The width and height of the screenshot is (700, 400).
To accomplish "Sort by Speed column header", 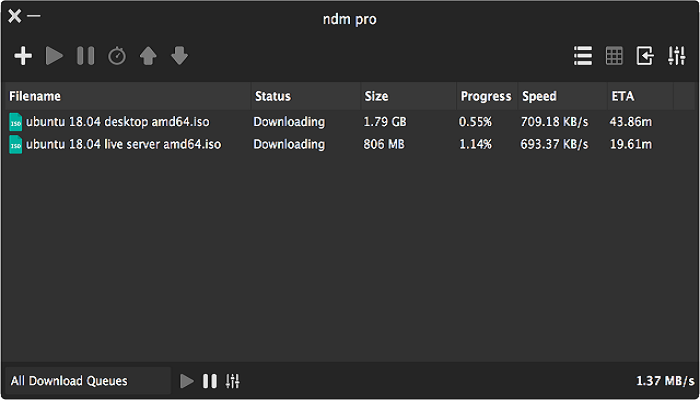I will (539, 97).
